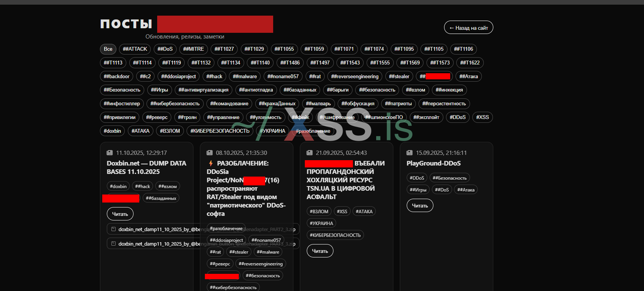Show posts tagged ##барыги
644x291 pixels.
click(338, 90)
